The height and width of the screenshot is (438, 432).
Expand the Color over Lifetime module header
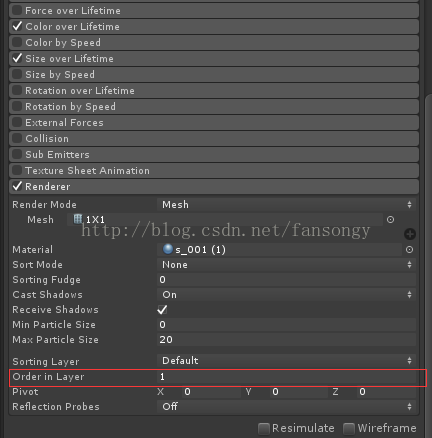coord(214,26)
